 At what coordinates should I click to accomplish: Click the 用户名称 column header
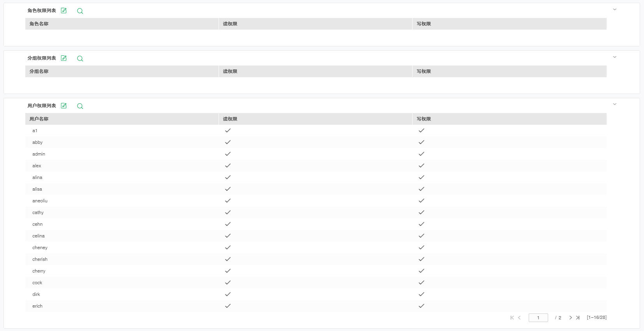point(39,119)
